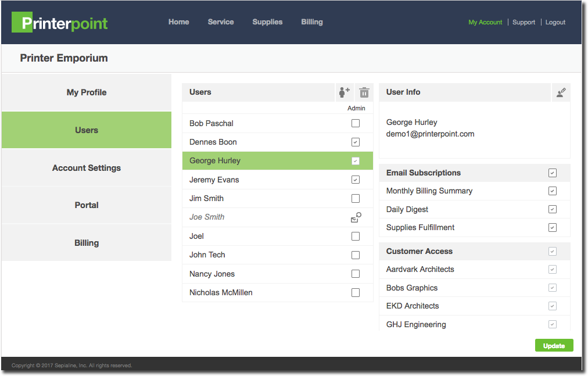Screen dimensions: 588x376
Task: Click the Logout link
Action: click(x=555, y=22)
